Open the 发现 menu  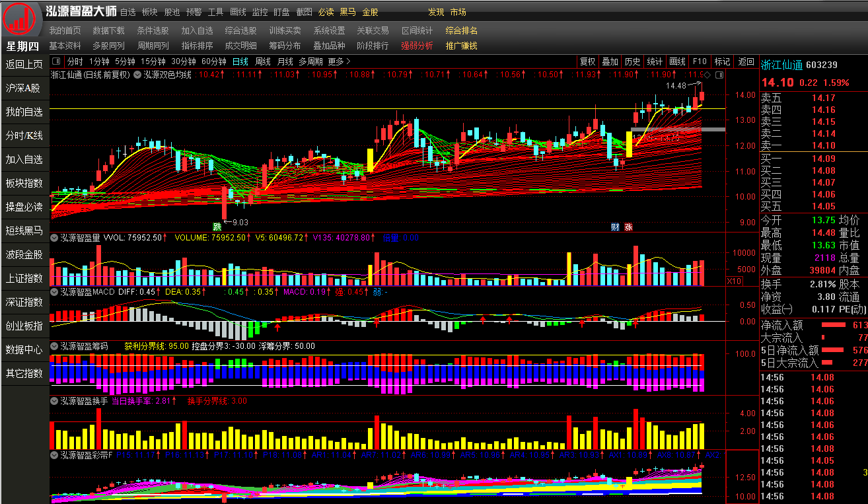point(436,12)
